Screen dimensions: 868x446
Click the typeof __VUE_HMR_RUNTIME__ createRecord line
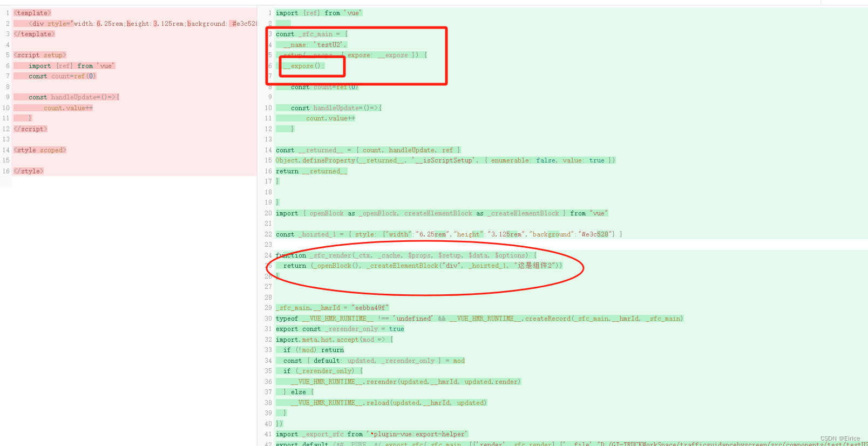coord(480,319)
